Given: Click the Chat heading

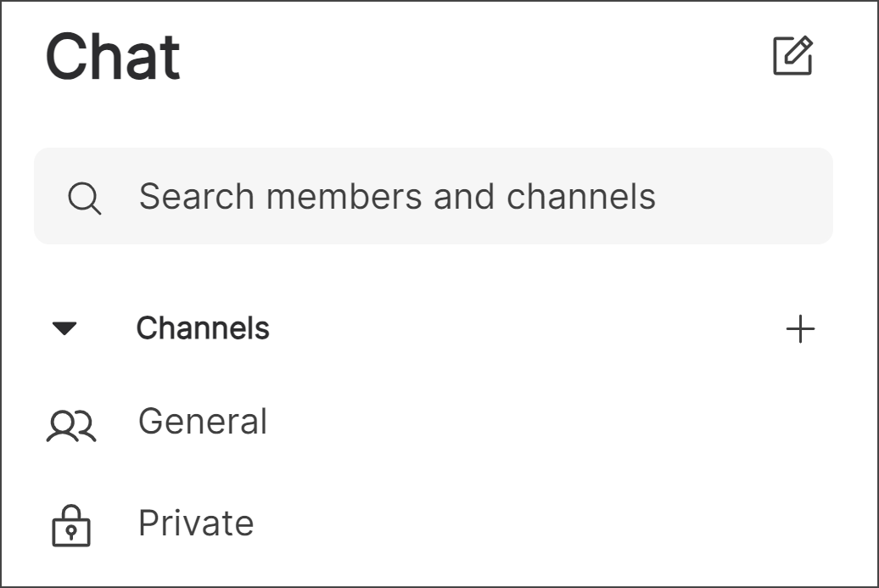Looking at the screenshot, I should 114,56.
